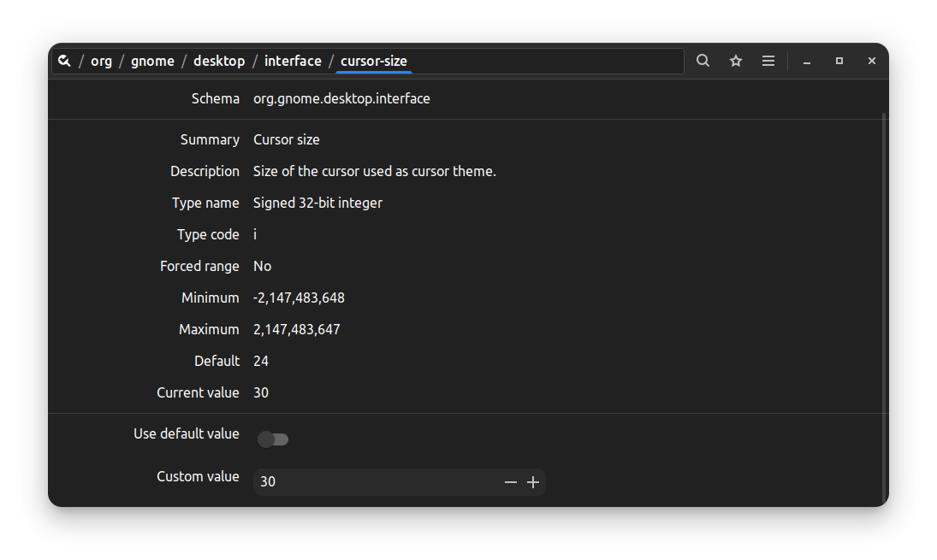Viewport: 937px width, 560px height.
Task: Navigate to the org path segment
Action: tap(101, 61)
